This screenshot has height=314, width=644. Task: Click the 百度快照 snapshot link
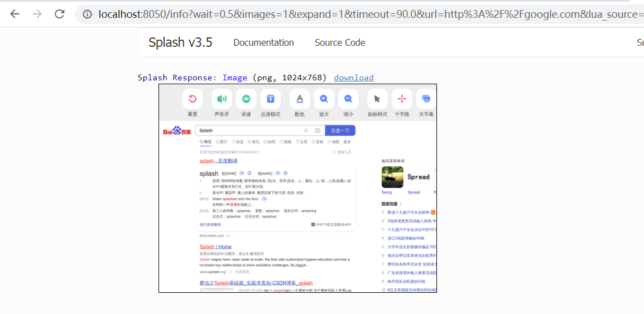(242, 272)
